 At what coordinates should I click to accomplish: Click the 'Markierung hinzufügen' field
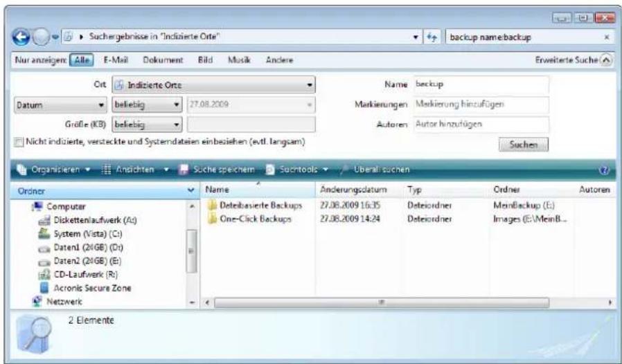[x=481, y=104]
